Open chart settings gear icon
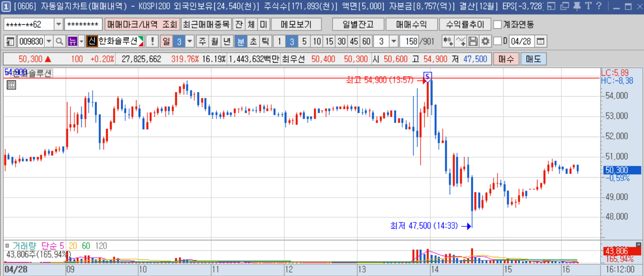 485,41
